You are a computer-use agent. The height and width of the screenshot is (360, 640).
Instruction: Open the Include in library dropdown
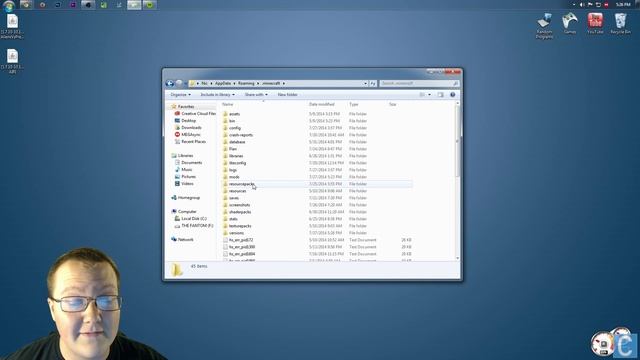pos(217,95)
